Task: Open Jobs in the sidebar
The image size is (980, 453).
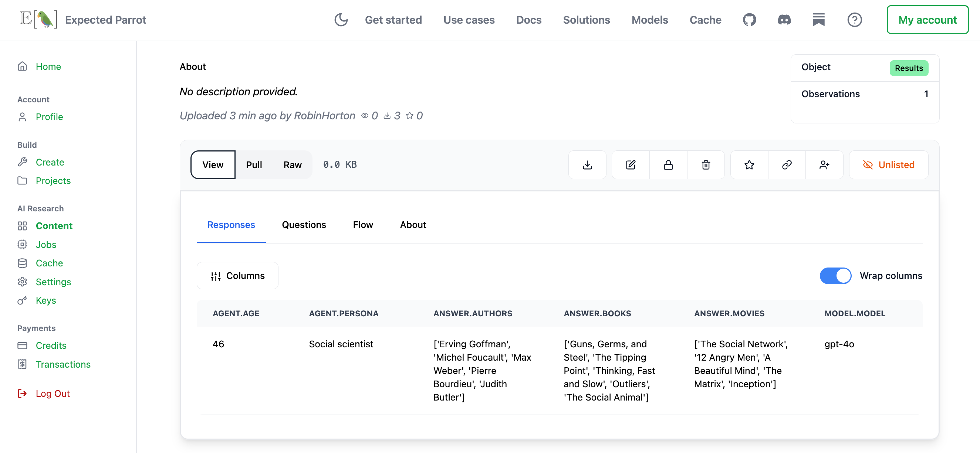Action: click(x=45, y=244)
